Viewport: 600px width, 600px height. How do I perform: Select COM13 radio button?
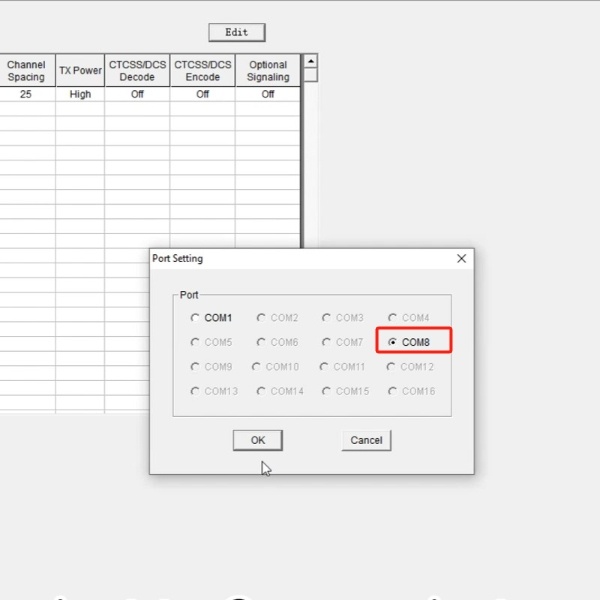coord(214,391)
